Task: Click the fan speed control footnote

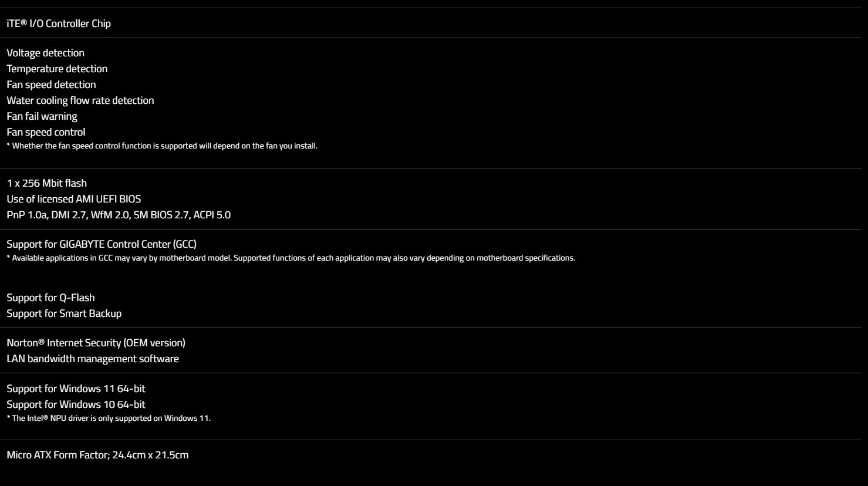Action: point(162,146)
